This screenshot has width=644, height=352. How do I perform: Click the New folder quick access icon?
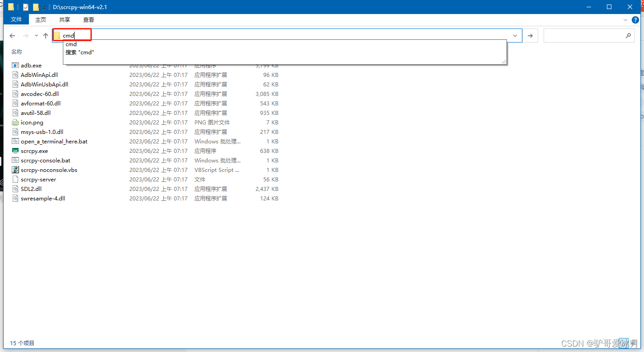point(36,7)
